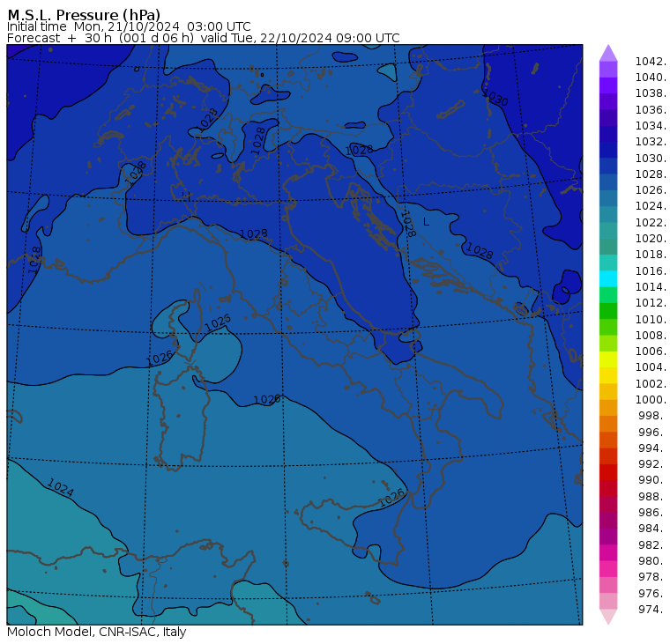Click the legend value "1004."
670x644 pixels.
point(651,366)
